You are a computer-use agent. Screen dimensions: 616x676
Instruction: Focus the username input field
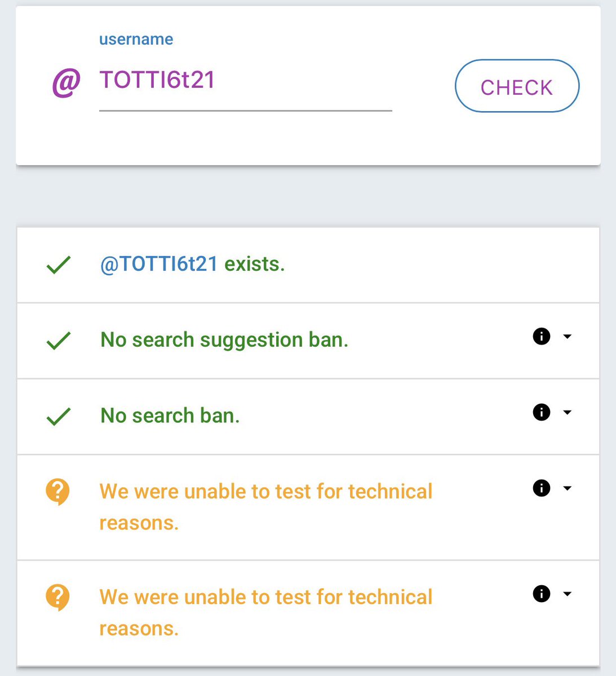pos(245,81)
